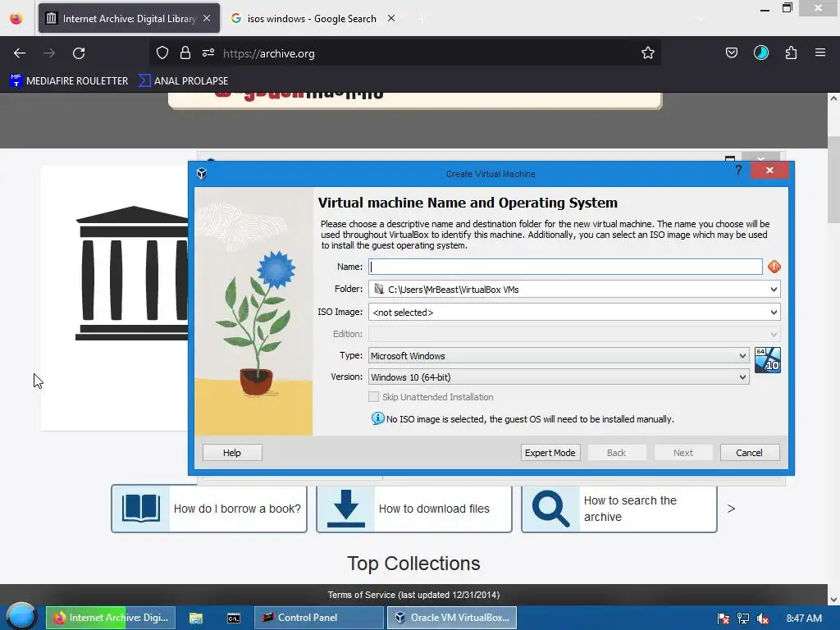This screenshot has height=630, width=840.
Task: Click the Terms of Service footer text
Action: click(x=413, y=596)
